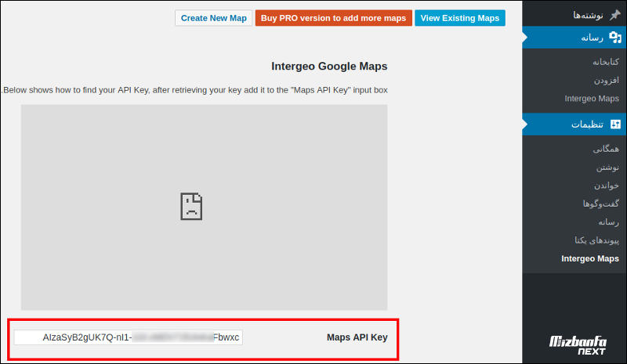Select افزودن in the media submenu
Viewport: 627px width, 364px height.
(x=606, y=80)
